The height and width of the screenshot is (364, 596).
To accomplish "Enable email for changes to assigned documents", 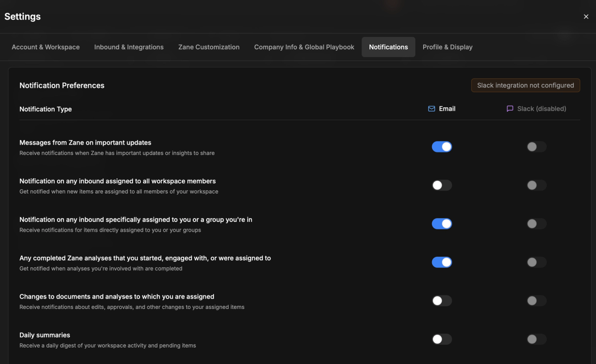I will coord(442,301).
